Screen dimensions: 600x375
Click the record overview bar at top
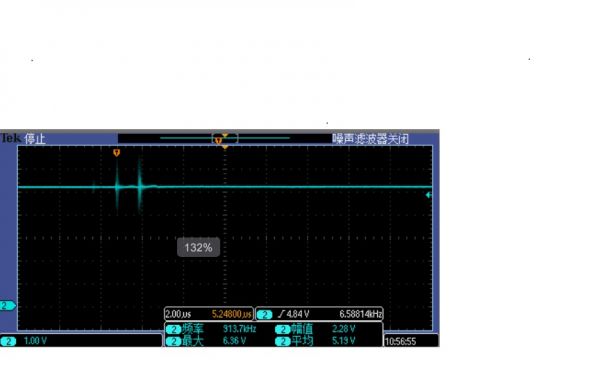pos(225,138)
